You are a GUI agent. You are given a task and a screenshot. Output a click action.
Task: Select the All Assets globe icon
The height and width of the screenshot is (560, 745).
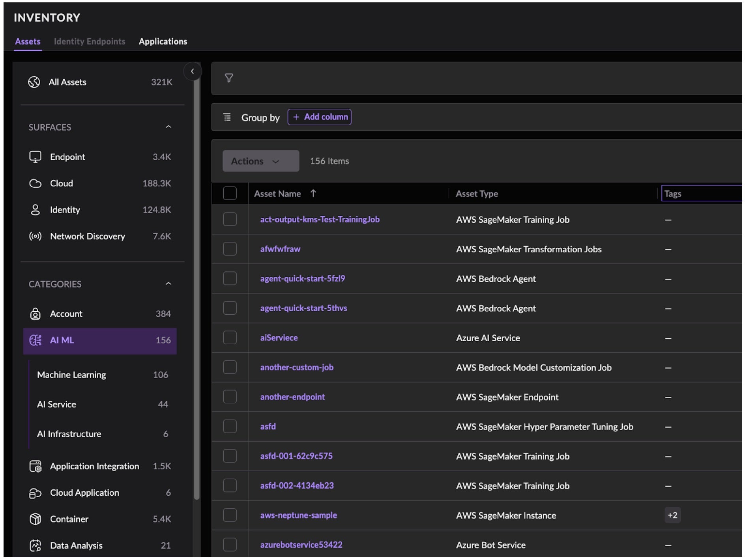point(34,82)
